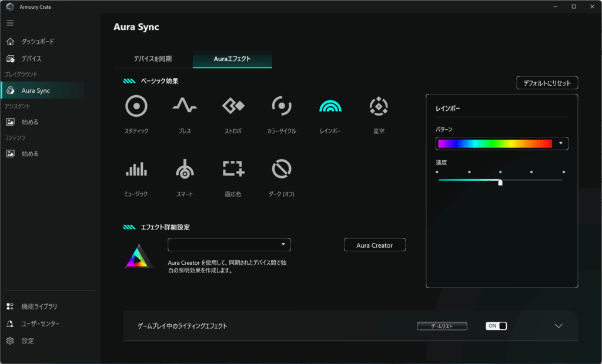Viewport: 602px width, 364px height.
Task: Click the Aura Creator prism logo
Action: (x=139, y=256)
